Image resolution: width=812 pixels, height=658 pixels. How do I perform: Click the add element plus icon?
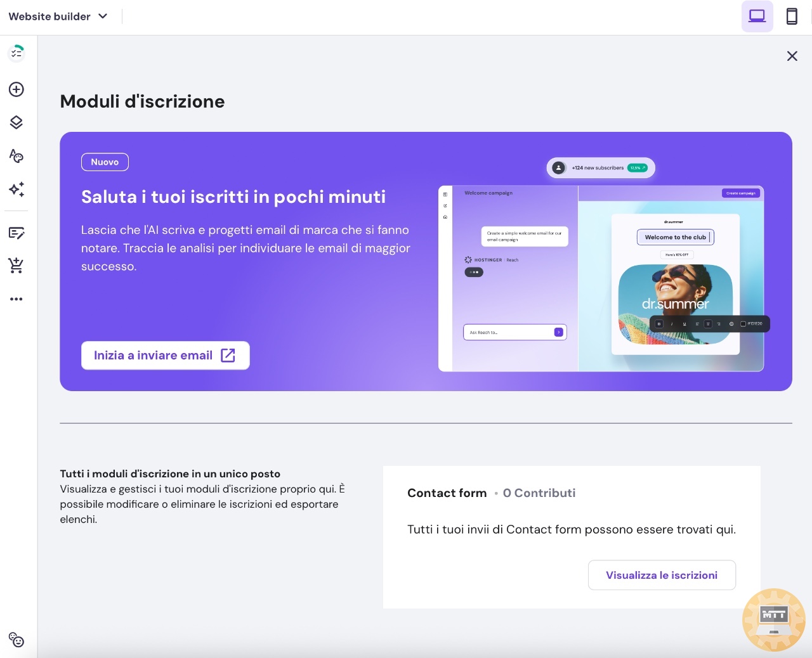16,89
